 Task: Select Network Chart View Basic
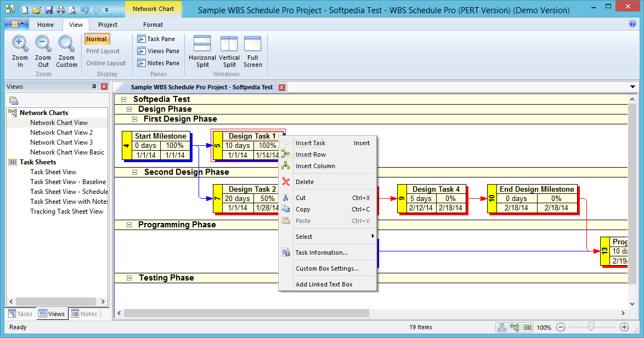coord(67,152)
